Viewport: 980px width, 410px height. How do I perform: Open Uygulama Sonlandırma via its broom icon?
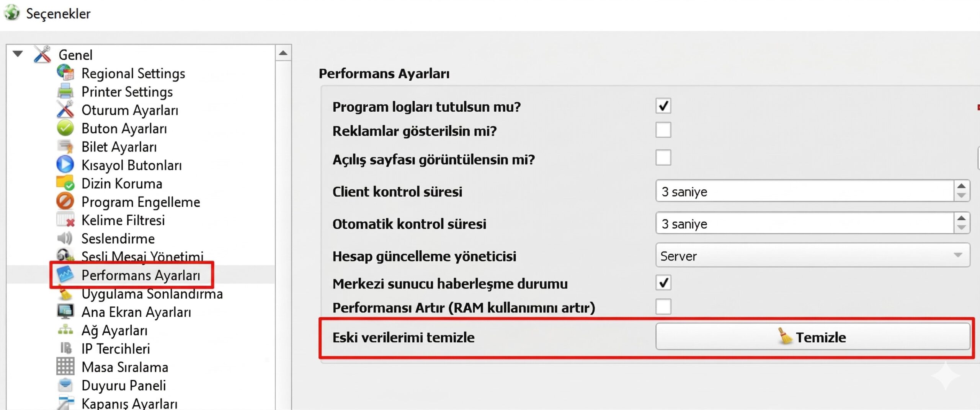click(66, 294)
